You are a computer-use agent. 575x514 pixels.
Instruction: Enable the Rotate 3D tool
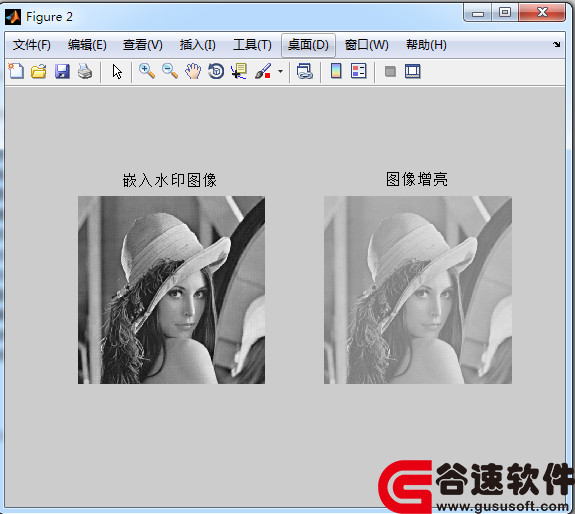tap(216, 71)
